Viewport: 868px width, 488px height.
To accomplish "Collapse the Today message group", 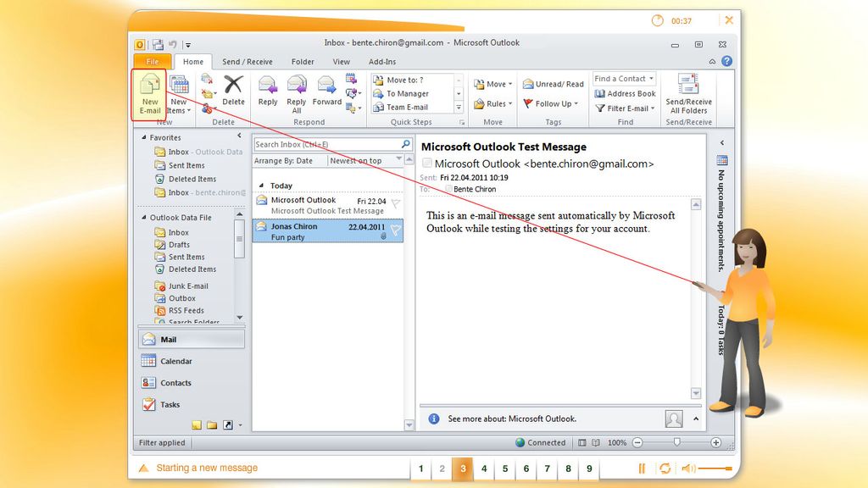I will [x=261, y=186].
